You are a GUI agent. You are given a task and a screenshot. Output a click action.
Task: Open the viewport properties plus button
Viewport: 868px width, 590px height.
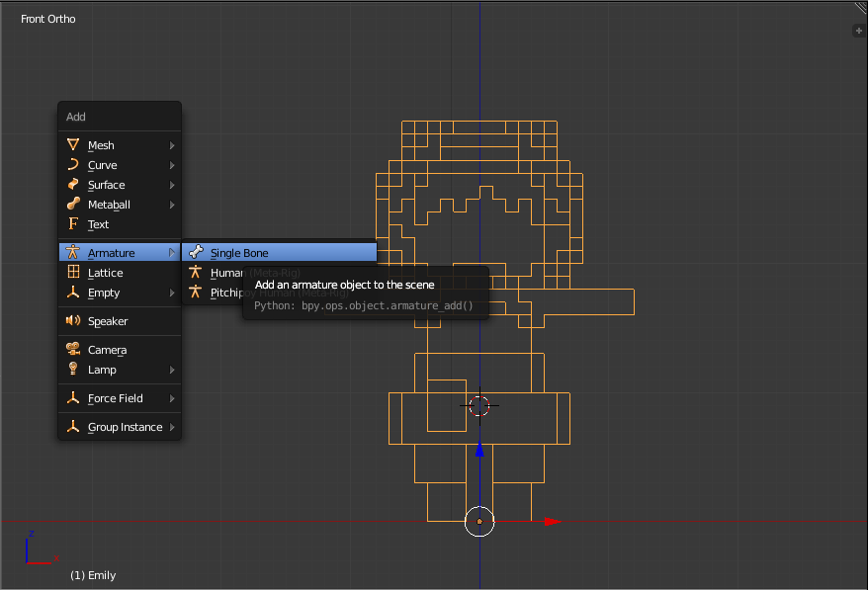click(x=859, y=31)
